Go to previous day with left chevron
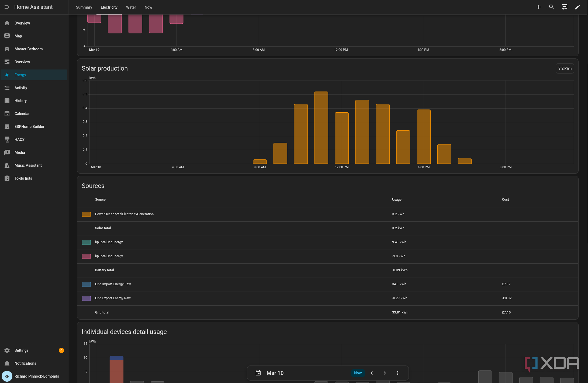588x383 pixels. pos(372,373)
